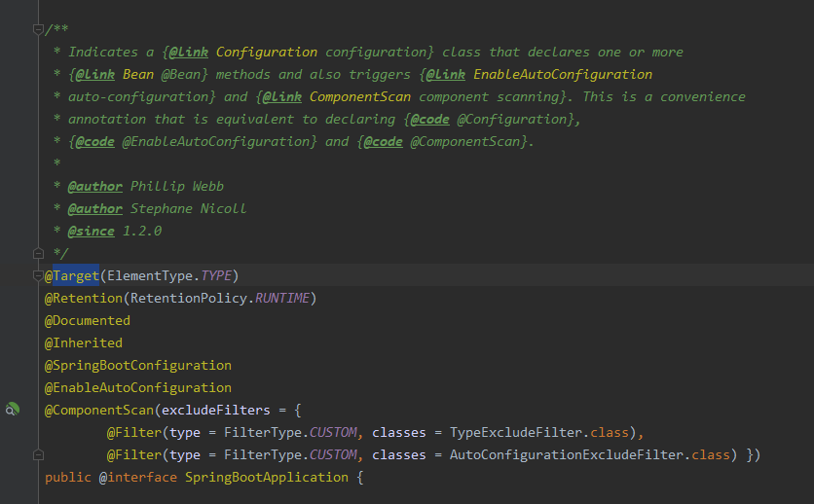Click the @Documented annotation
The image size is (814, 504).
point(88,320)
